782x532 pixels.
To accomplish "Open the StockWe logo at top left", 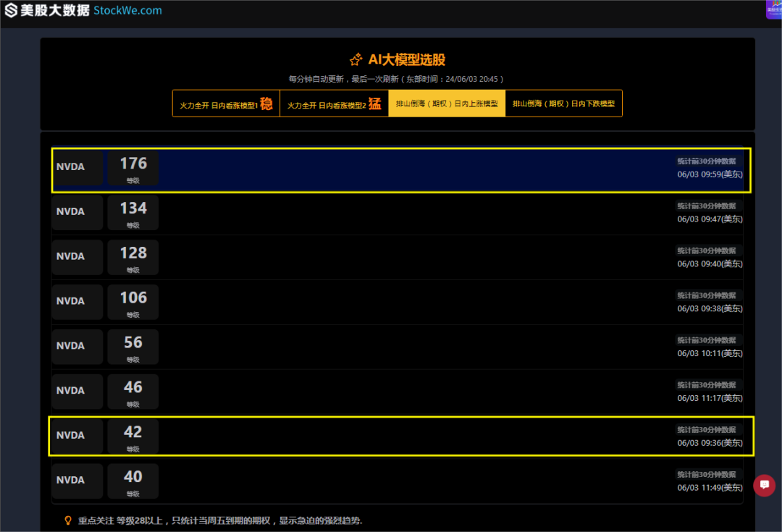I will tap(11, 10).
